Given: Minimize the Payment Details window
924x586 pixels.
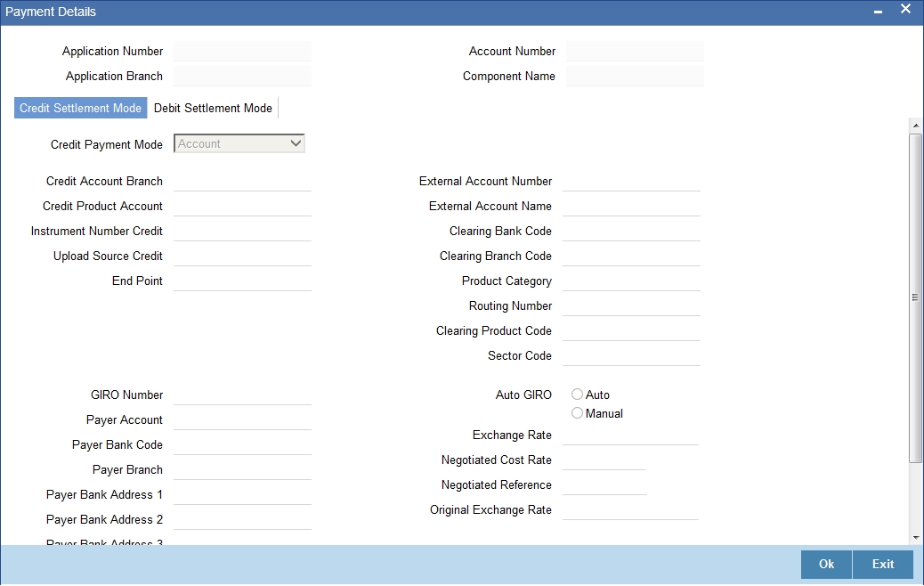Looking at the screenshot, I should (878, 11).
